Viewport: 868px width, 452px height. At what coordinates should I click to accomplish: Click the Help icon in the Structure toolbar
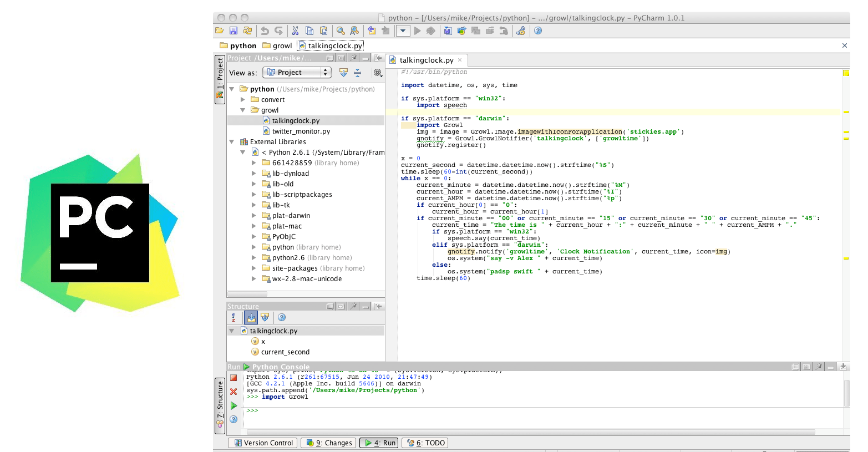click(282, 317)
